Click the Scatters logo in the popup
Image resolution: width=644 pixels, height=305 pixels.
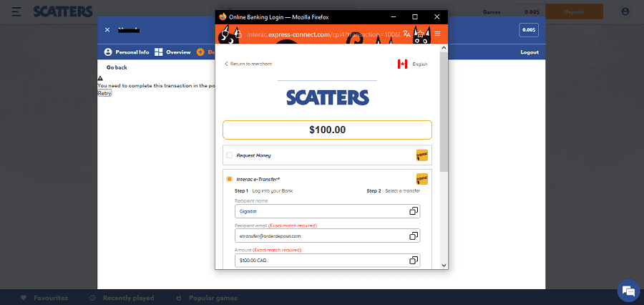coord(327,98)
